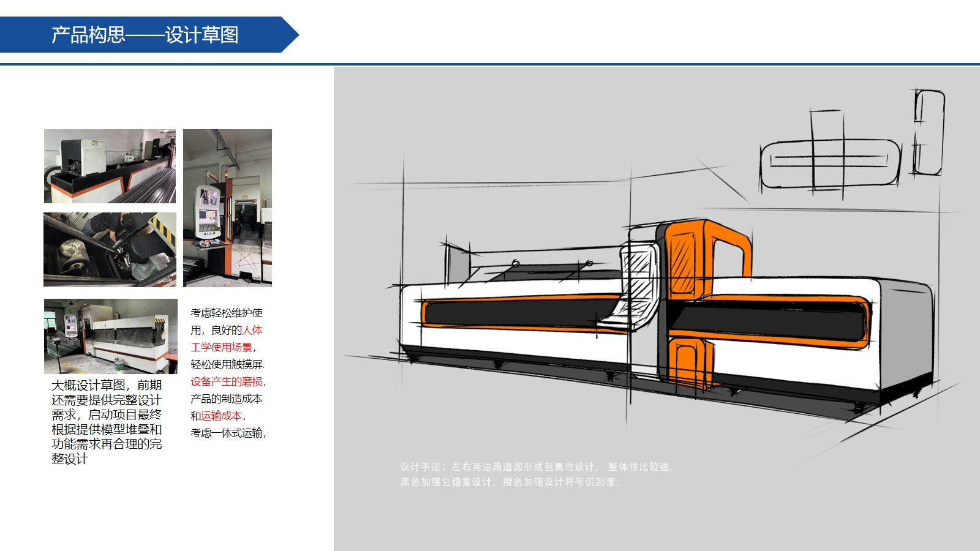The image size is (980, 551).
Task: Select the top-left machine photo
Action: (x=110, y=166)
